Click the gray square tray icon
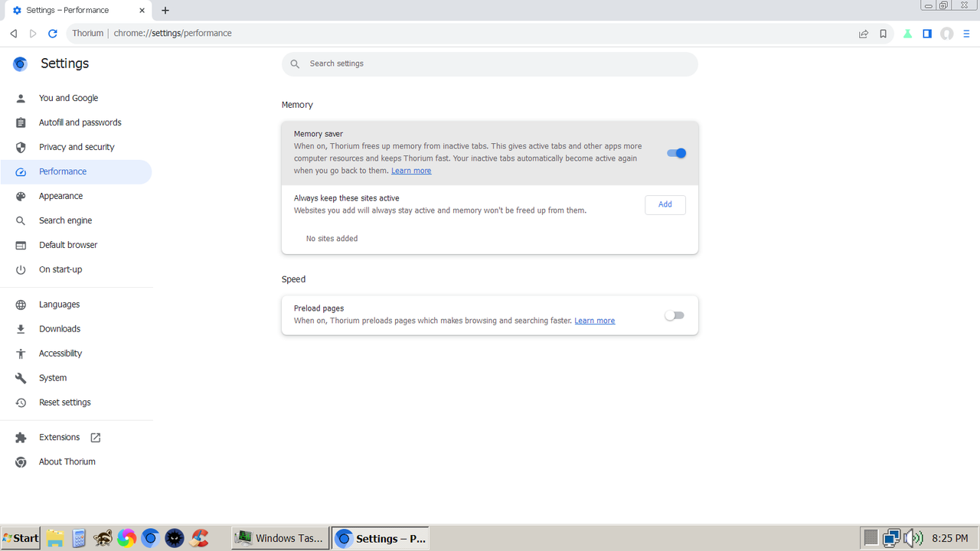The image size is (980, 551). tap(871, 538)
